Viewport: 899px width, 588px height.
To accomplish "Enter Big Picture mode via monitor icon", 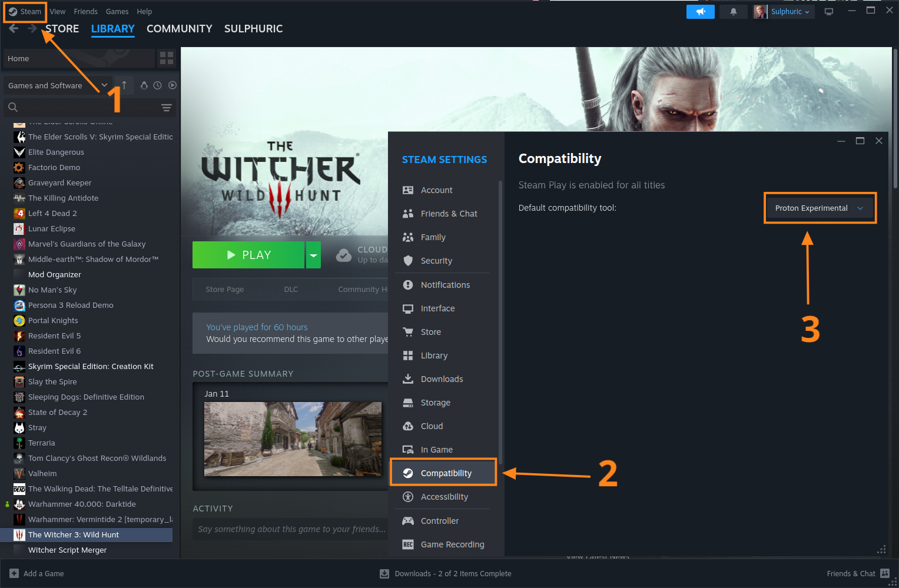I will [x=829, y=12].
